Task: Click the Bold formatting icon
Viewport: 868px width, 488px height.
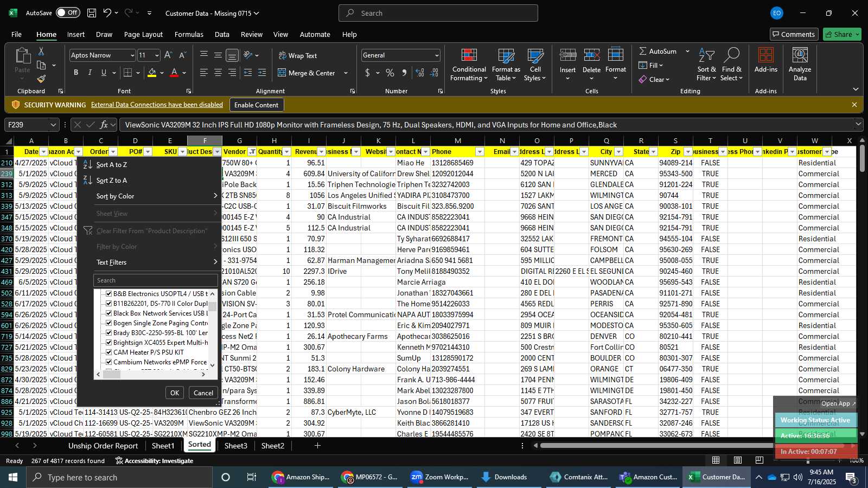Action: [x=76, y=73]
